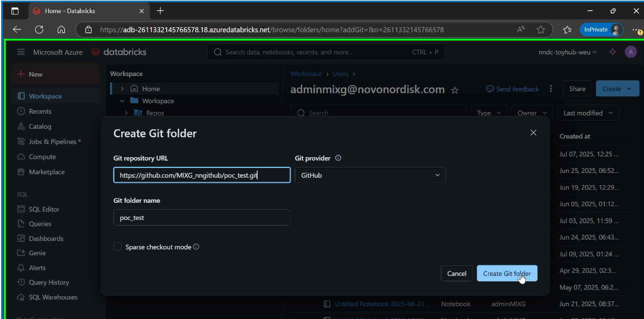Screen dimensions: 644x319
Task: Open the Type filter dropdown
Action: [x=489, y=113]
